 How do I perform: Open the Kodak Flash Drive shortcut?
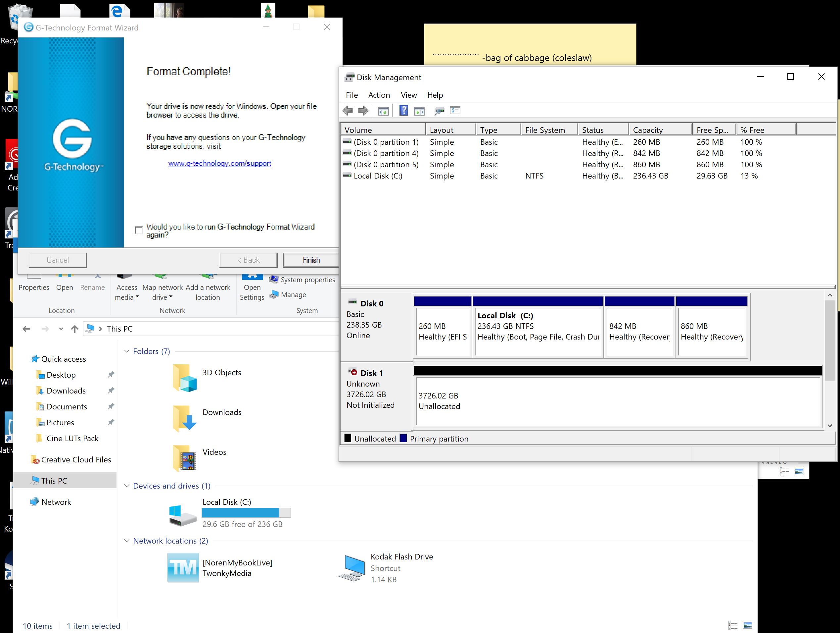(x=351, y=568)
